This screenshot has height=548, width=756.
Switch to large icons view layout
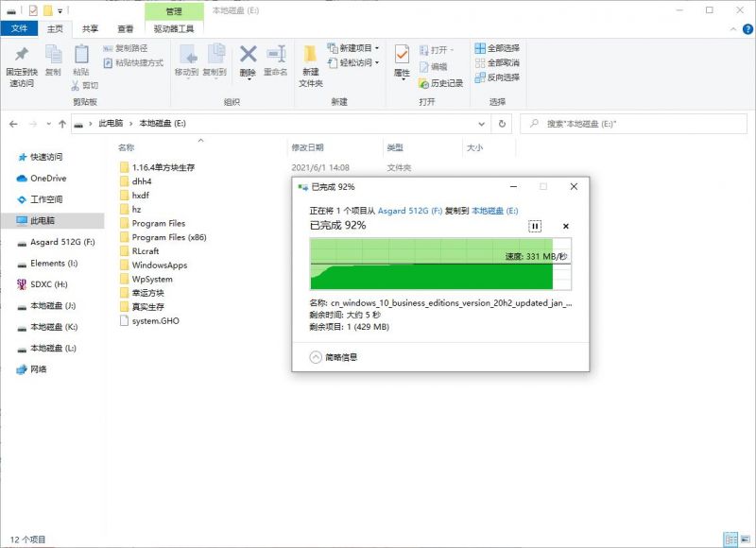pyautogui.click(x=746, y=539)
